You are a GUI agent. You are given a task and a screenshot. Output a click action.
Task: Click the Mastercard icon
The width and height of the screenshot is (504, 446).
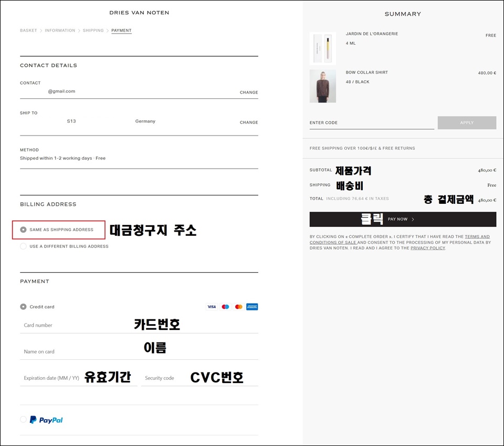pos(238,307)
